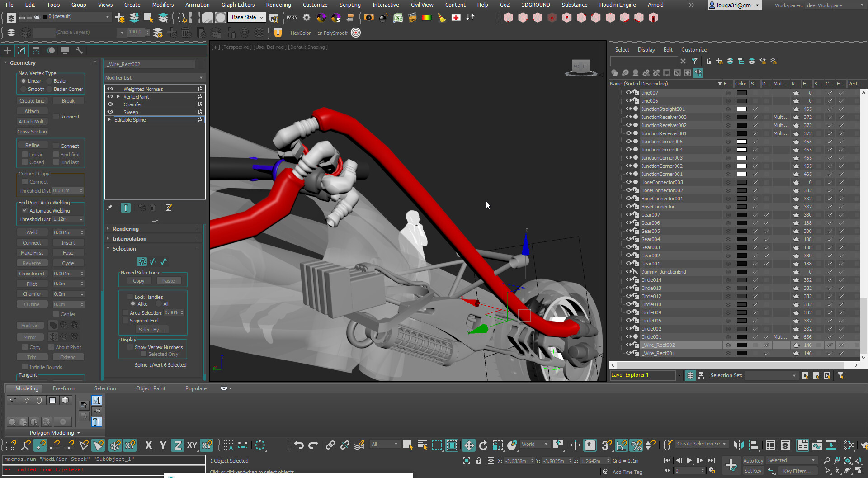Switch to the Object Paint tab
The width and height of the screenshot is (868, 478).
point(151,388)
